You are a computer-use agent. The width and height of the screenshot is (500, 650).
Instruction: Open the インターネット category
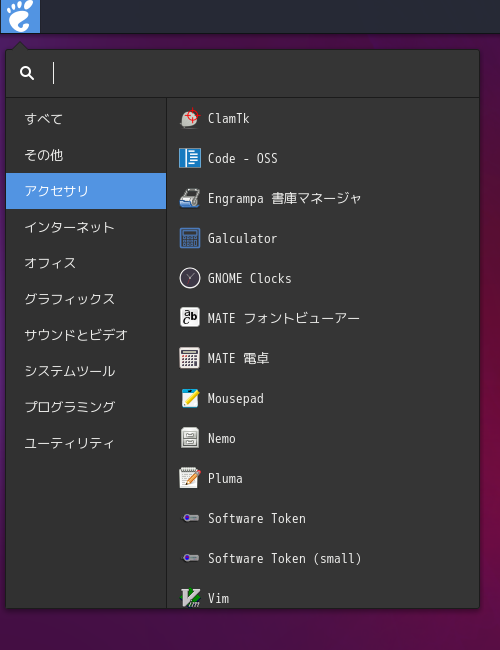[86, 227]
